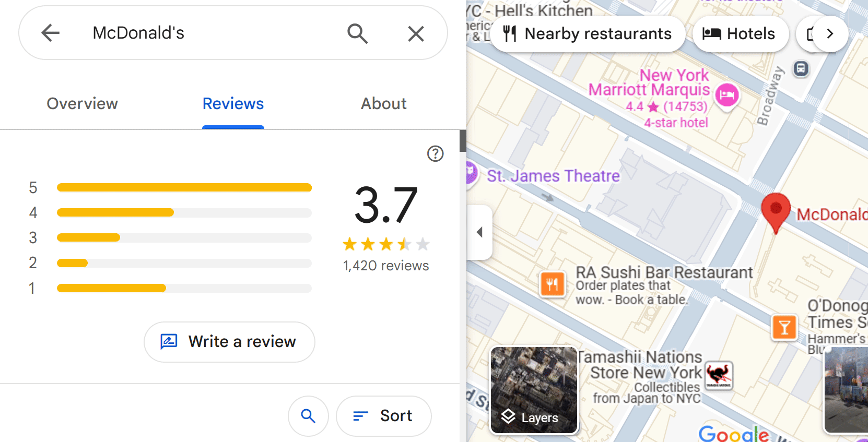
Task: Switch to the Overview tab
Action: [x=82, y=103]
